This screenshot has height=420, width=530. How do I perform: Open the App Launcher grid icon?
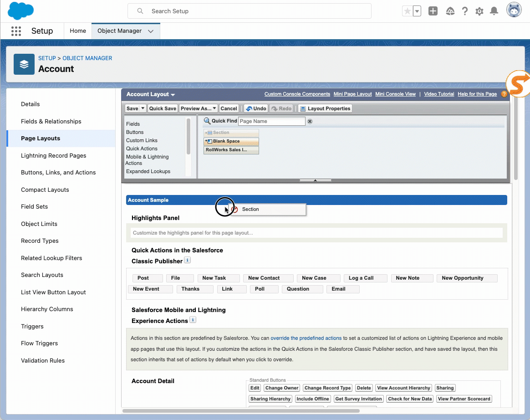(16, 31)
